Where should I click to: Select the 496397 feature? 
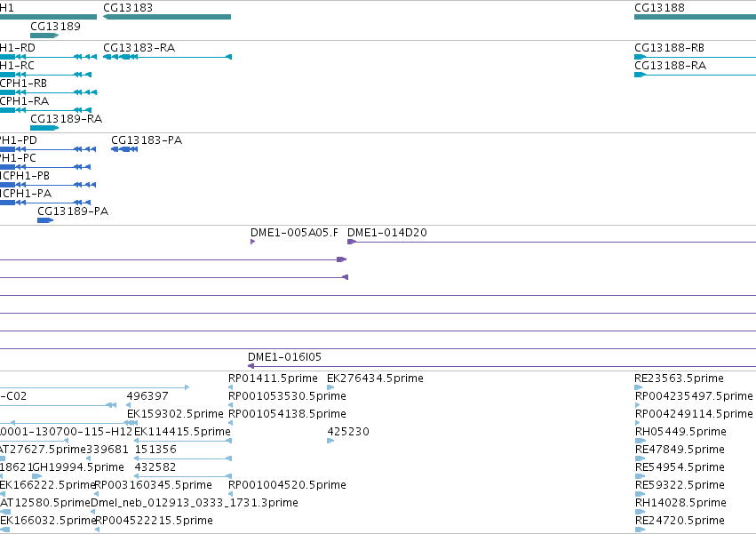[128, 405]
